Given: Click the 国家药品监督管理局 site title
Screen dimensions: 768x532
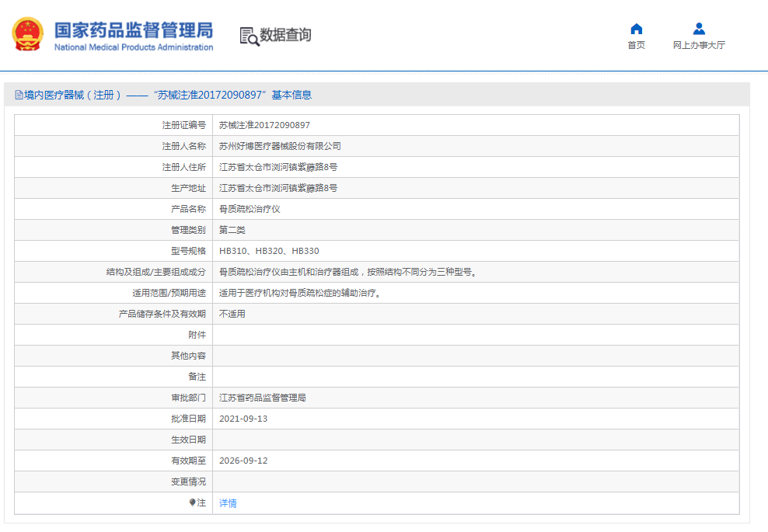Looking at the screenshot, I should [x=133, y=30].
